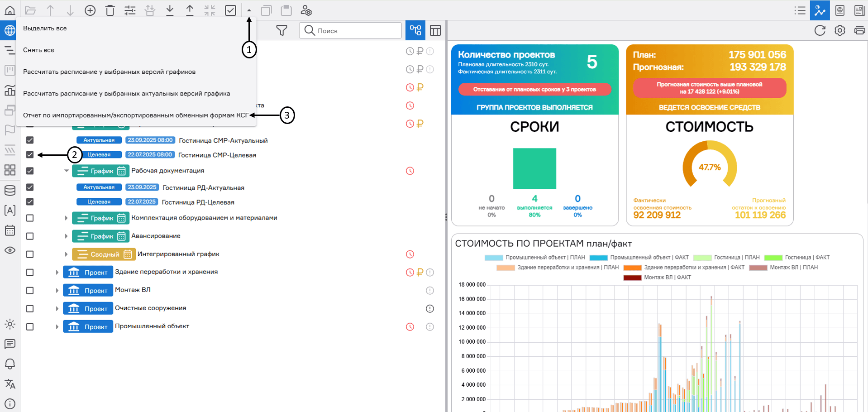Click the print icon on dashboard

[859, 30]
